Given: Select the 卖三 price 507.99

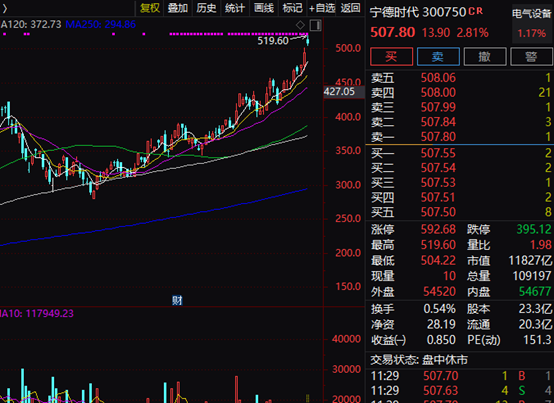Looking at the screenshot, I should (x=438, y=107).
